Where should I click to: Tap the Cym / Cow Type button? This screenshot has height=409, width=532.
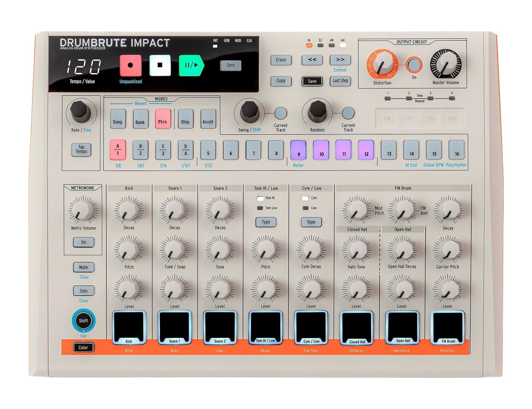point(311,222)
